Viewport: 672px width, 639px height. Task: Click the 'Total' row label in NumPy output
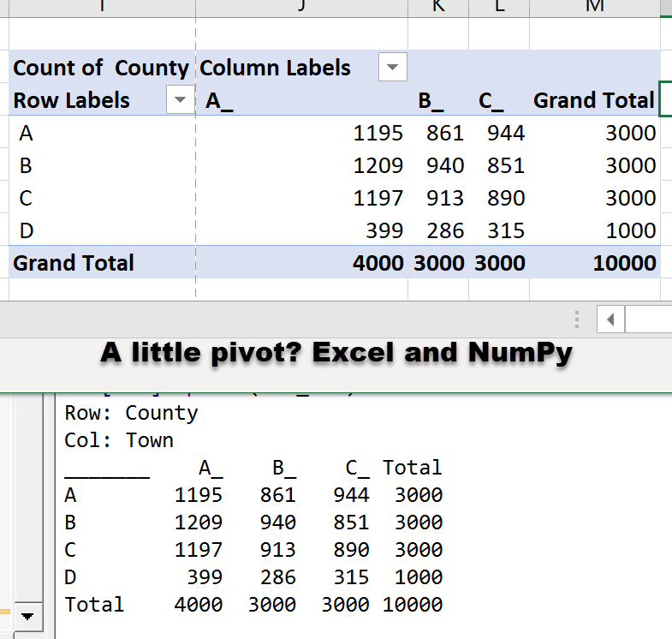(x=94, y=605)
